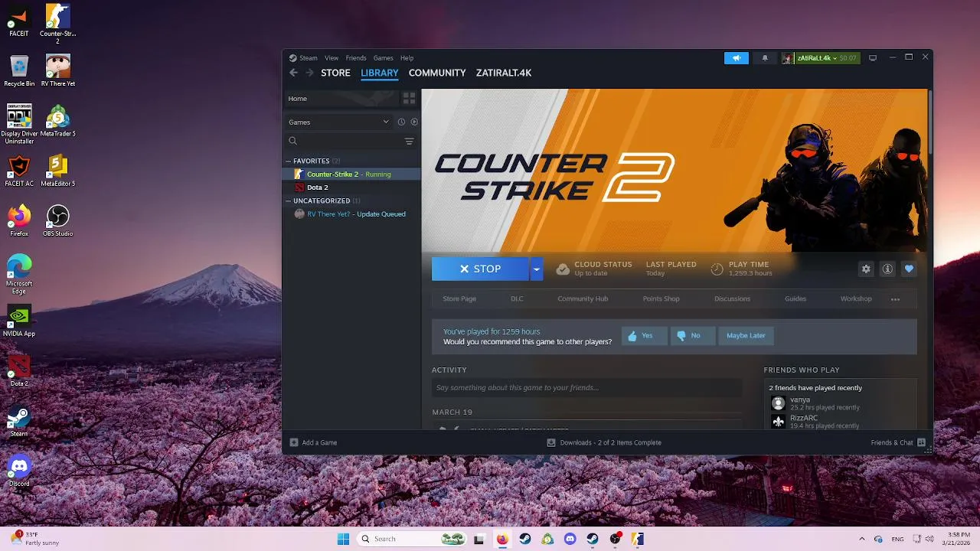Open the View menu

click(x=332, y=58)
